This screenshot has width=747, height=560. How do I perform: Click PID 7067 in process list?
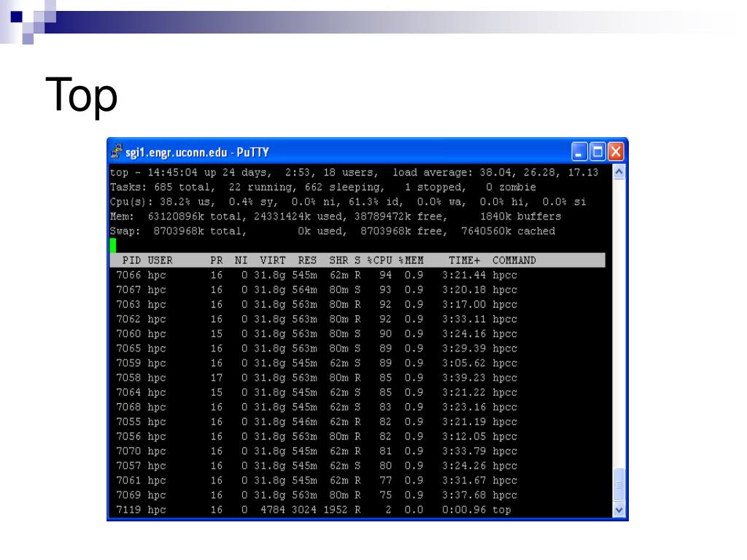128,290
